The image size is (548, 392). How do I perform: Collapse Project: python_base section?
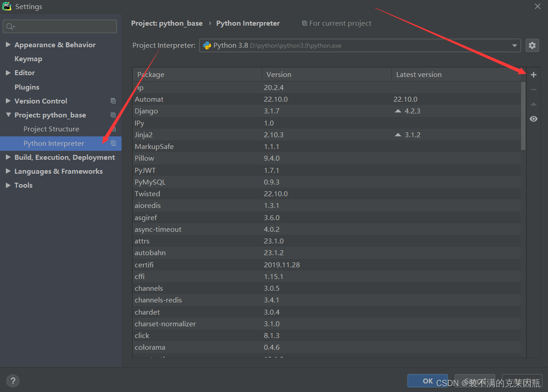8,115
